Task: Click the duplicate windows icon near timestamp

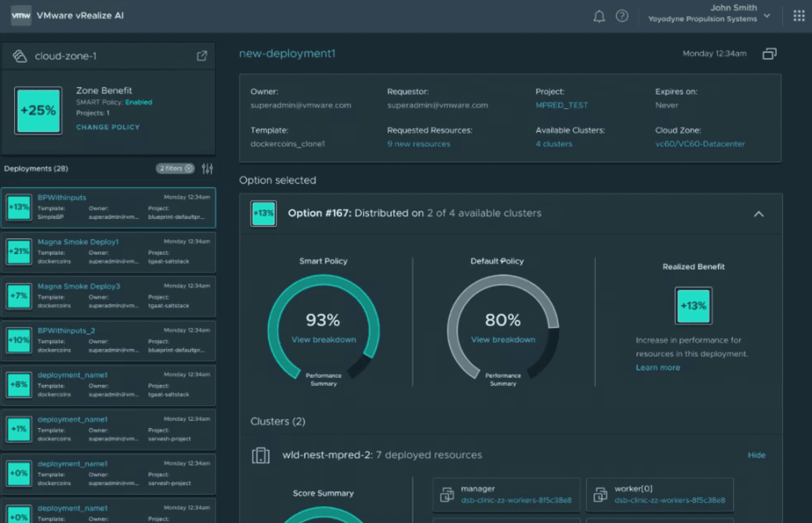Action: pos(769,54)
